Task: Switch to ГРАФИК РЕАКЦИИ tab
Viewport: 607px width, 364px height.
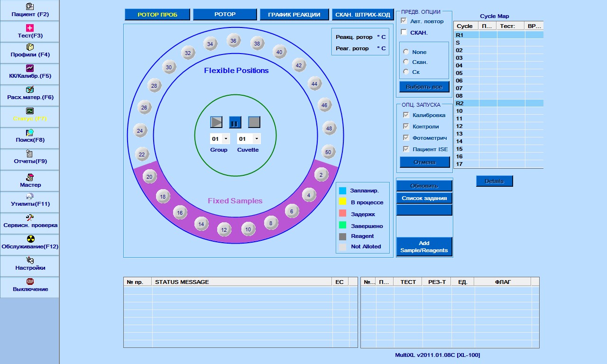Action: click(294, 15)
